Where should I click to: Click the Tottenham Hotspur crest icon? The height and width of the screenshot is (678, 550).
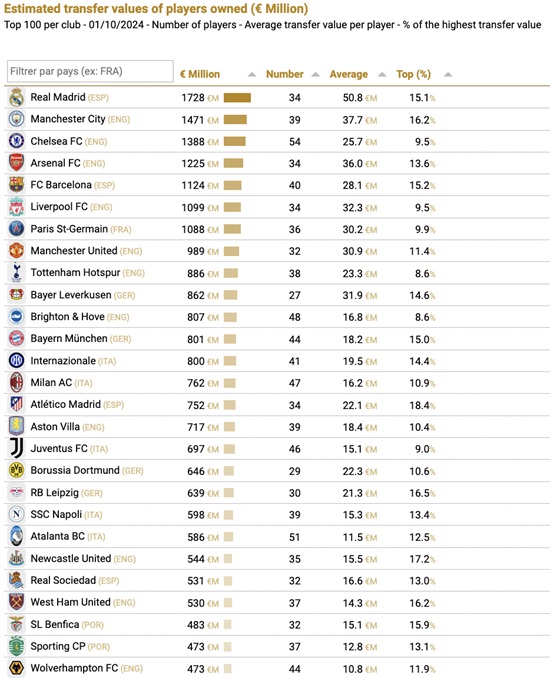(x=16, y=272)
